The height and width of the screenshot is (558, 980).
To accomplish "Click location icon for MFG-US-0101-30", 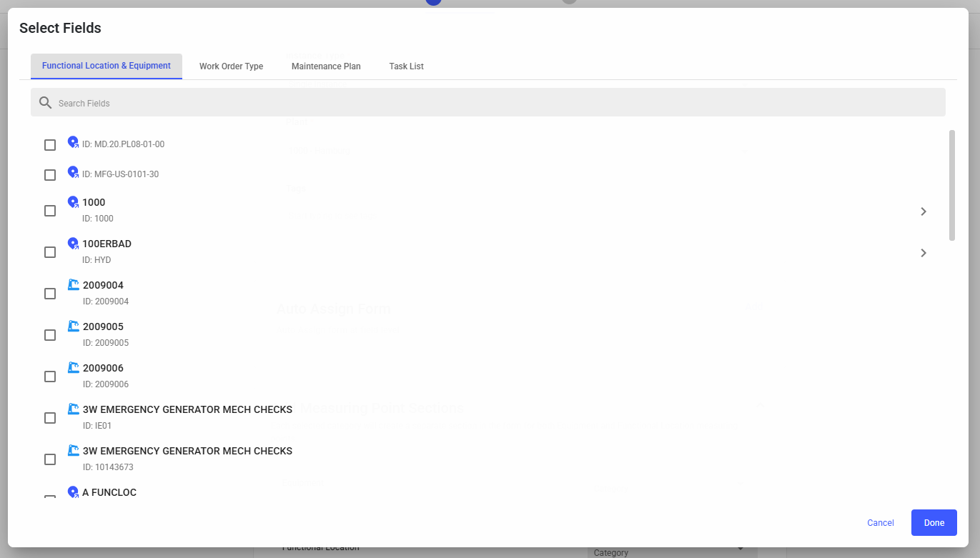I will [73, 172].
